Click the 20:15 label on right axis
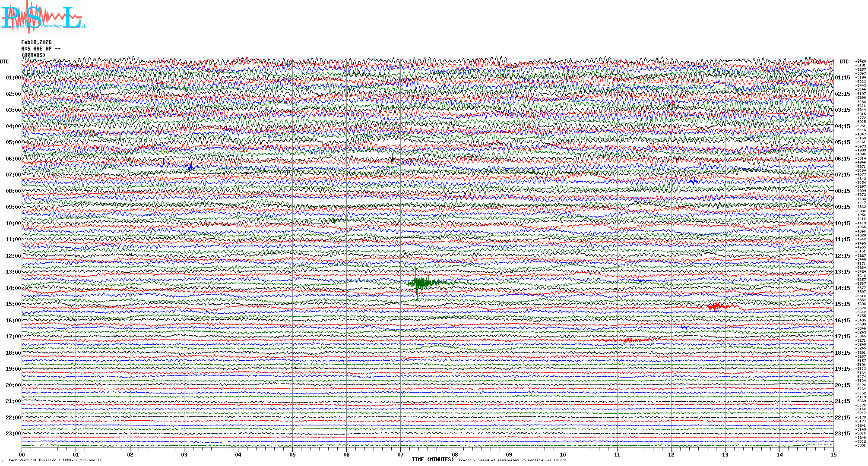The height and width of the screenshot is (466, 868). (x=842, y=385)
